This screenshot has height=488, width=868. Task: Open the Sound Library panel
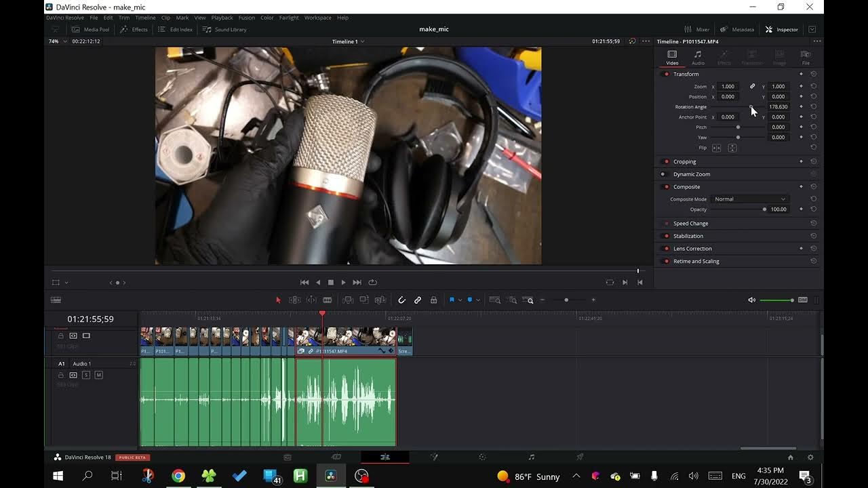tap(224, 29)
